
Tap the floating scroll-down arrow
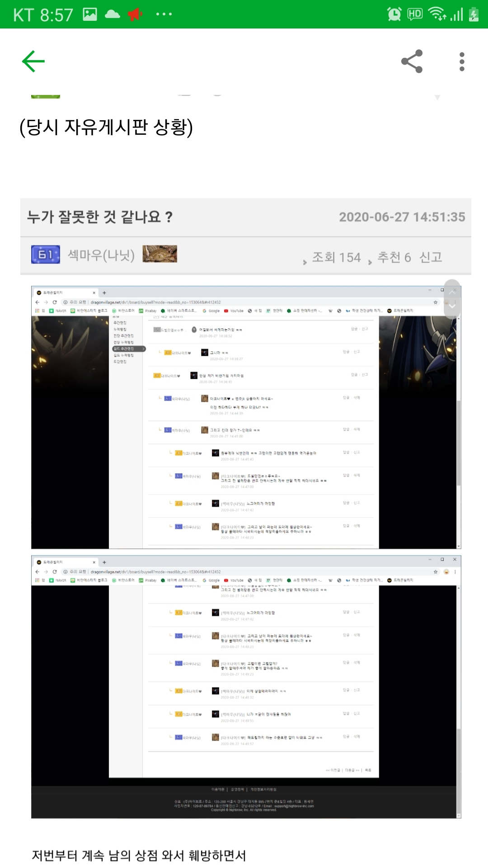click(x=452, y=307)
